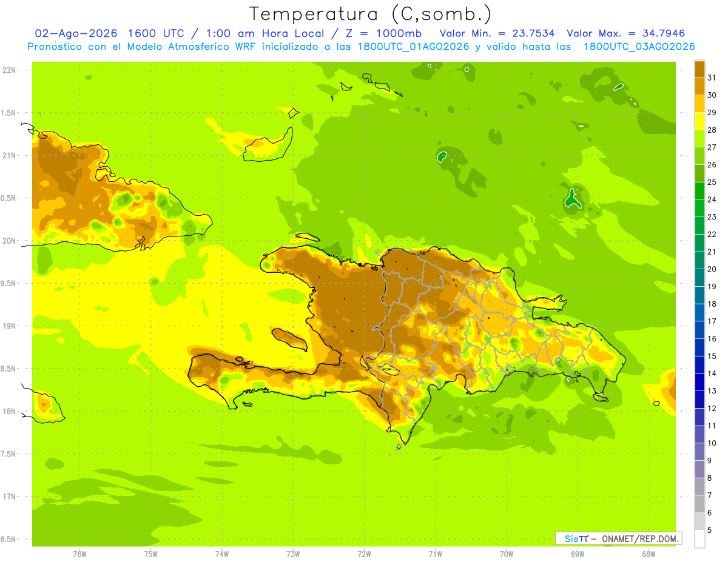728x562 pixels.
Task: Pick the orange legend swatch between 30 and 31
Action: pyautogui.click(x=699, y=87)
